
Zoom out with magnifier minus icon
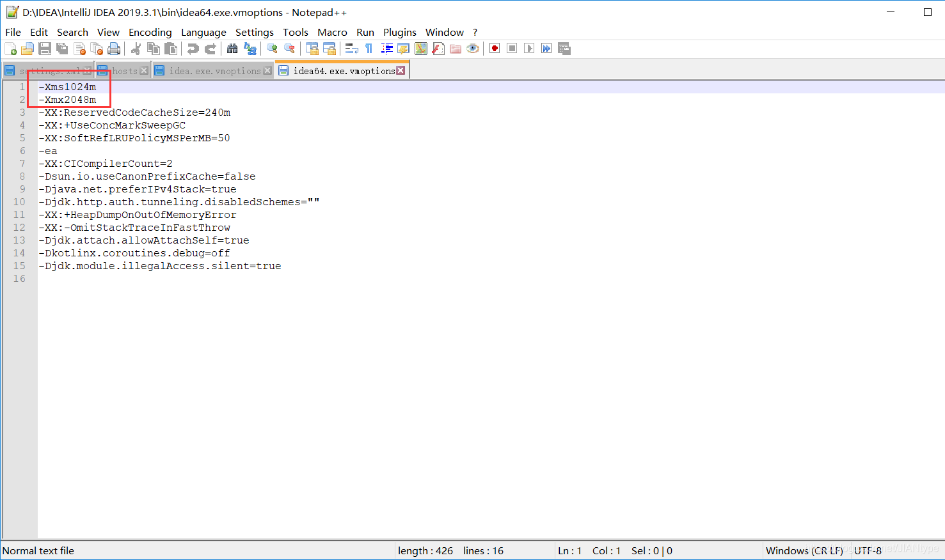(289, 49)
